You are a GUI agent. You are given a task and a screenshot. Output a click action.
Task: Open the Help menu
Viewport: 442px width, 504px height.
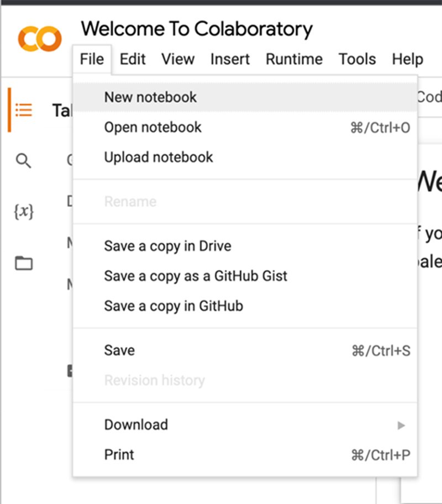[407, 59]
